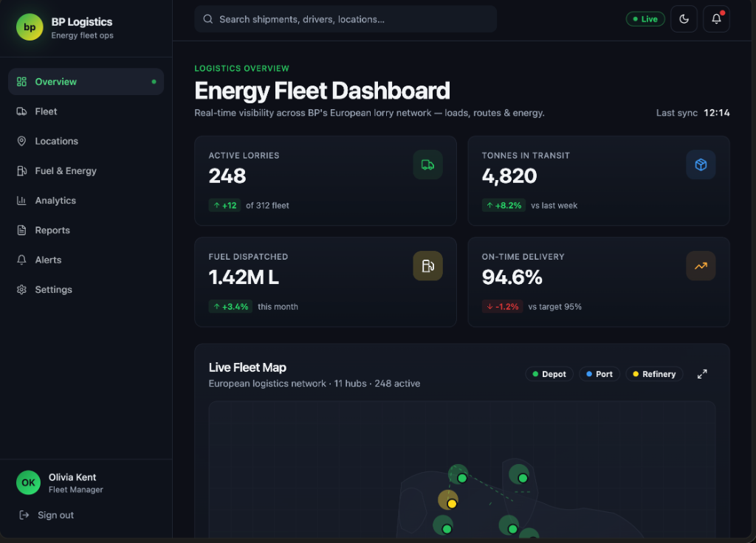Click the 94.6% on-time delivery value

(x=512, y=277)
